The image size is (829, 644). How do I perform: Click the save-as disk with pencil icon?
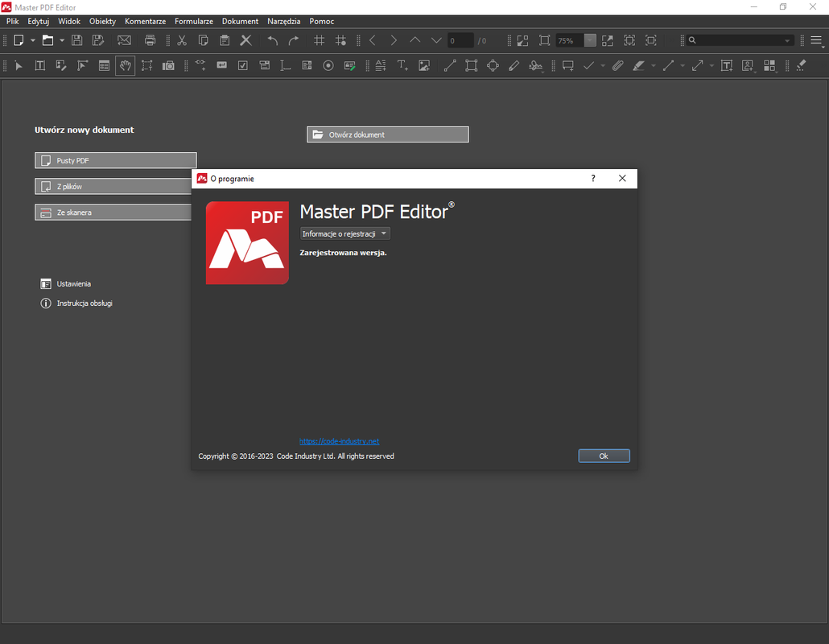pos(98,41)
